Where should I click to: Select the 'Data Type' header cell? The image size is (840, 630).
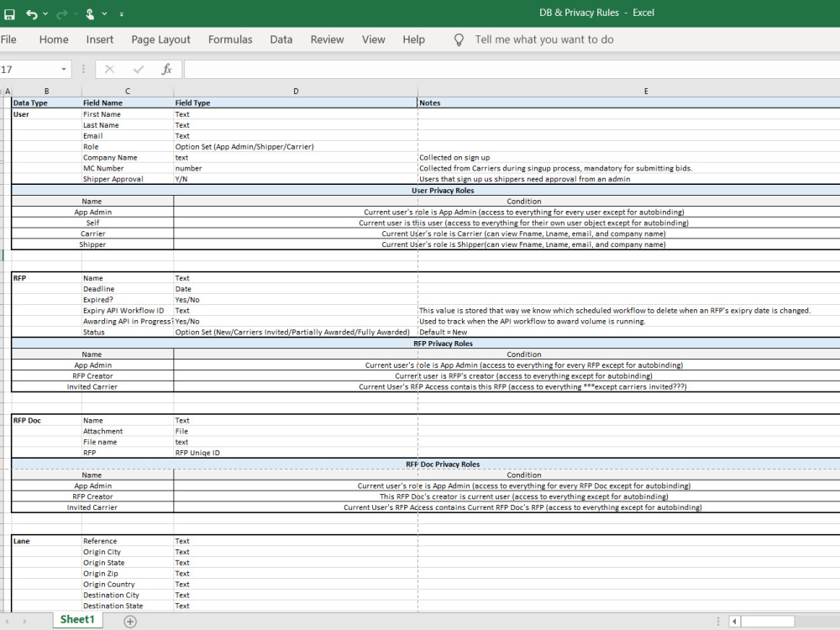(x=46, y=102)
